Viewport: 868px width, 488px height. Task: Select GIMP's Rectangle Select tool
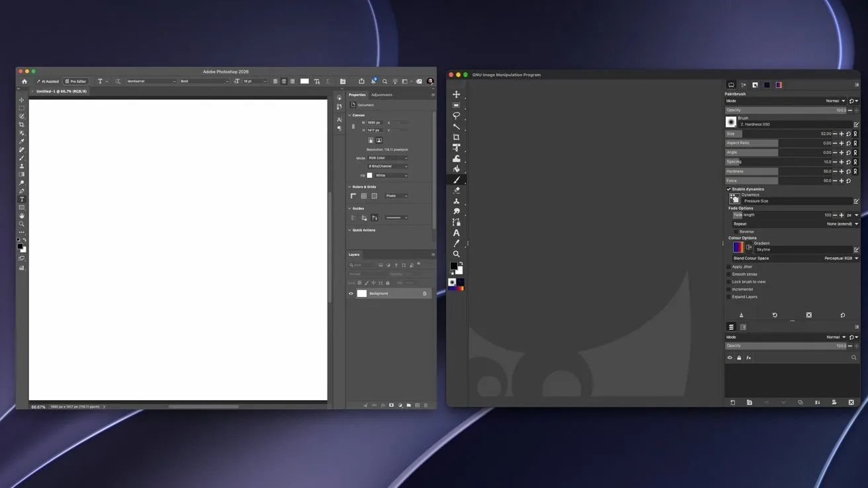pyautogui.click(x=456, y=105)
